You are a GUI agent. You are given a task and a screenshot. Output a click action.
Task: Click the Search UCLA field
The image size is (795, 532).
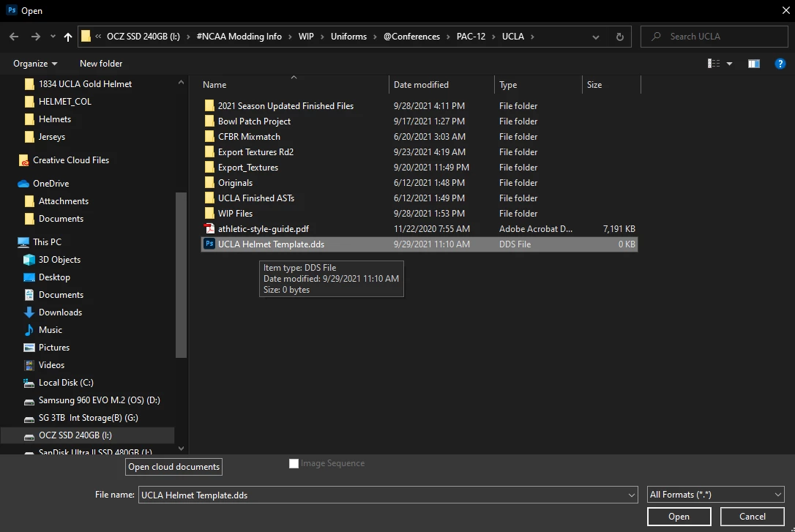pyautogui.click(x=714, y=37)
